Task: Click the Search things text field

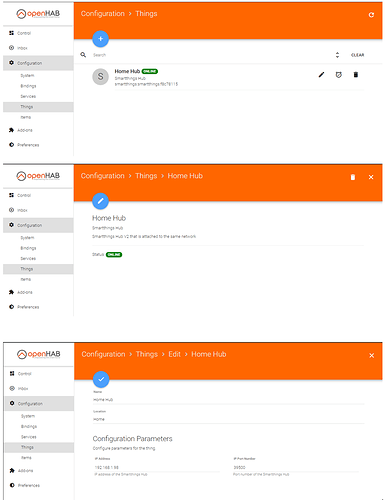Action: 210,55
